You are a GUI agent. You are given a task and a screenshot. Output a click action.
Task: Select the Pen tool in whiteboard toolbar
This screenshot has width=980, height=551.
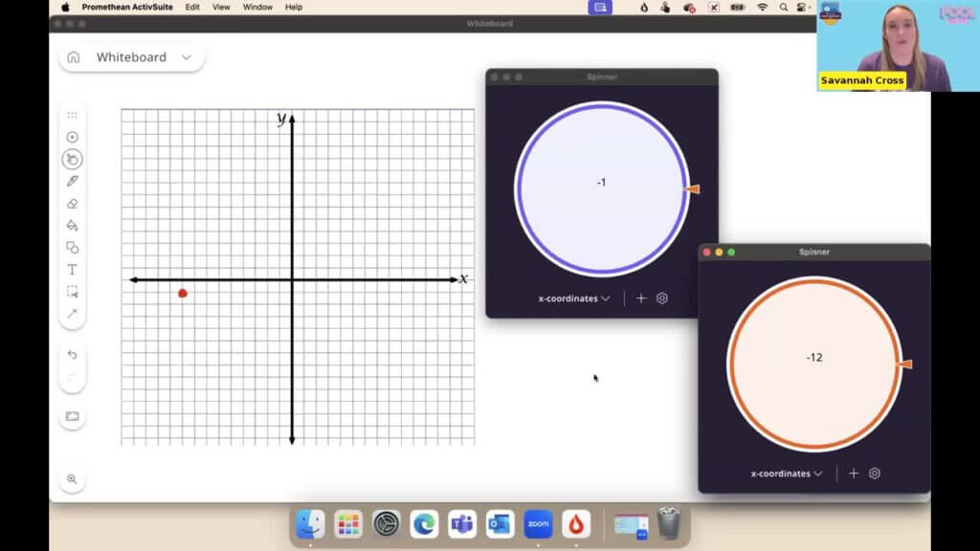tap(72, 182)
